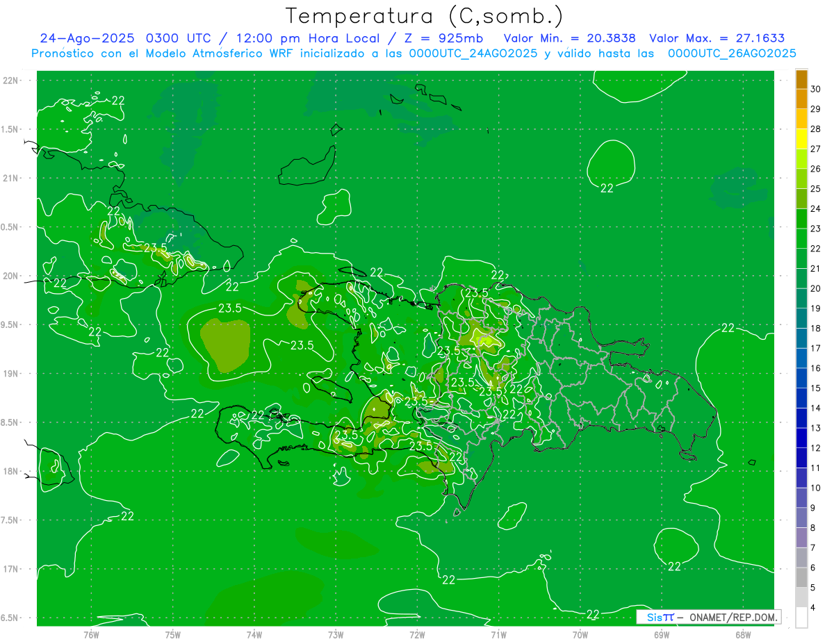834x644 pixels.
Task: Pick the dark navy swatch between 11 and 12
Action: [x=801, y=459]
